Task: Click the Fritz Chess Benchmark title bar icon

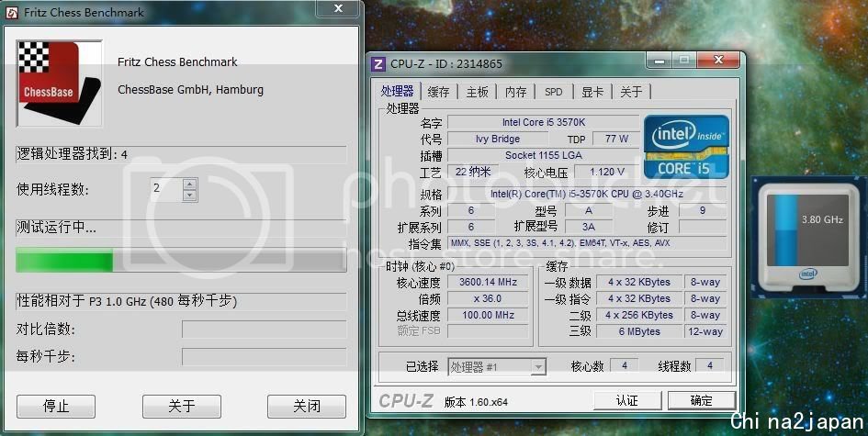Action: (x=12, y=13)
